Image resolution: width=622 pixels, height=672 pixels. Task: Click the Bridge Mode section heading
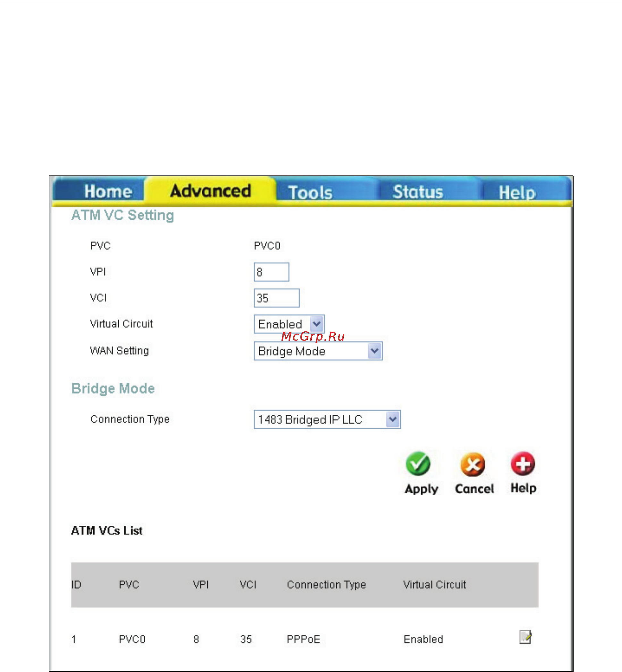[113, 388]
